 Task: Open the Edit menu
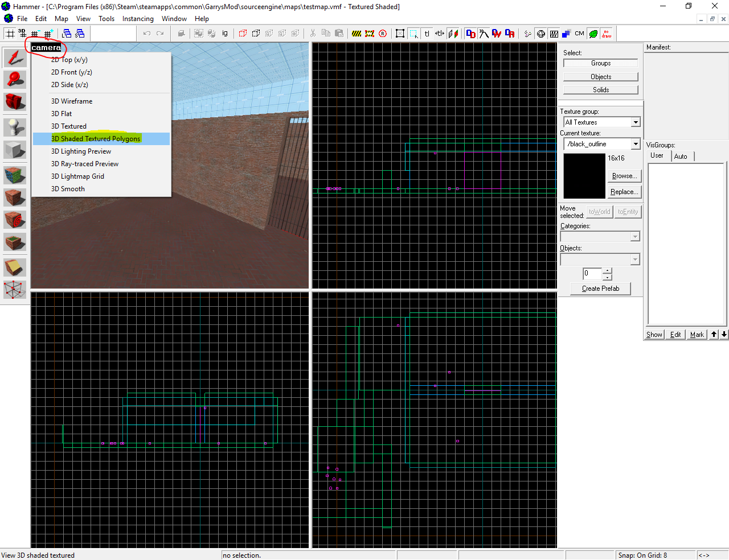click(x=41, y=19)
